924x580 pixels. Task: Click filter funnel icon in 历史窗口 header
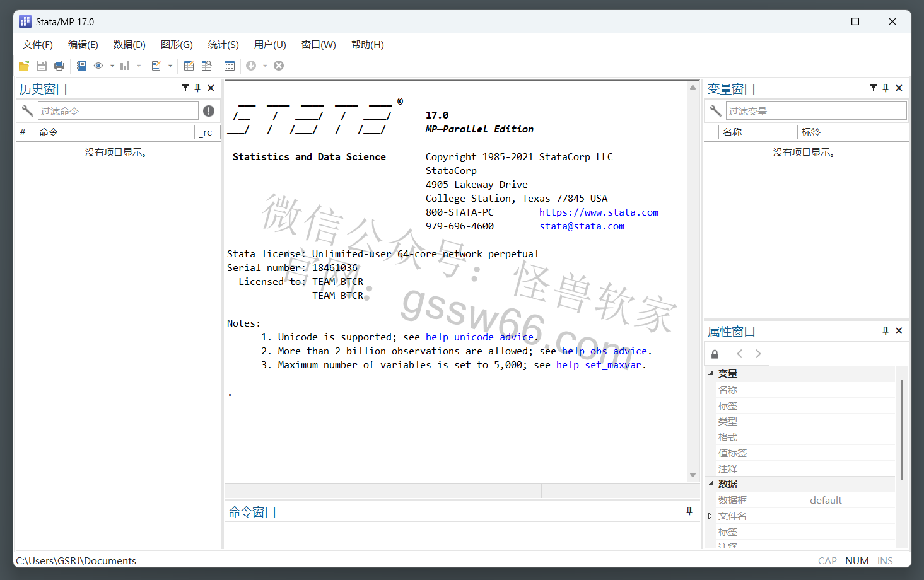click(x=185, y=88)
